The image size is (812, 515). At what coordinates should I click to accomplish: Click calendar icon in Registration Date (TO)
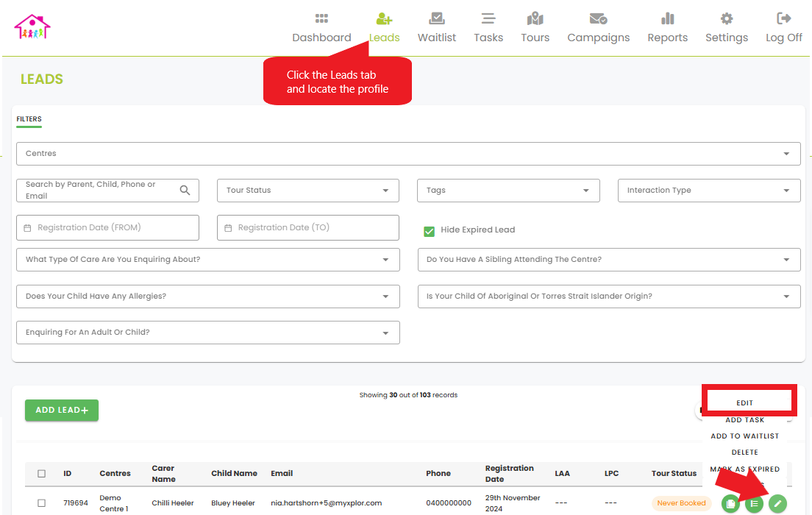coord(228,228)
